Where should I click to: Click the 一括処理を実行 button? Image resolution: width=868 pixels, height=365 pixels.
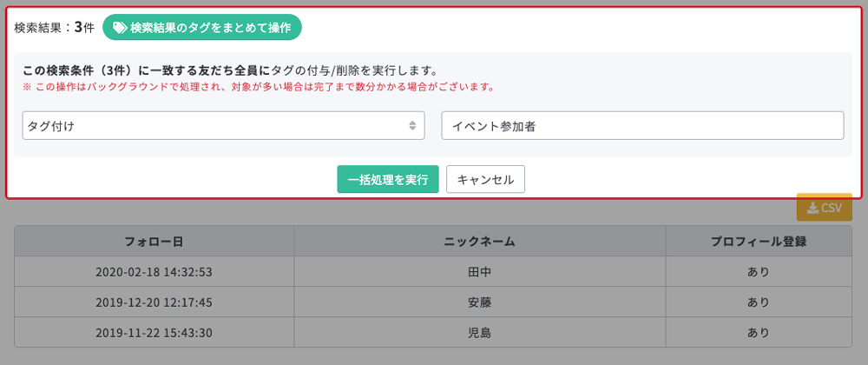[x=388, y=179]
